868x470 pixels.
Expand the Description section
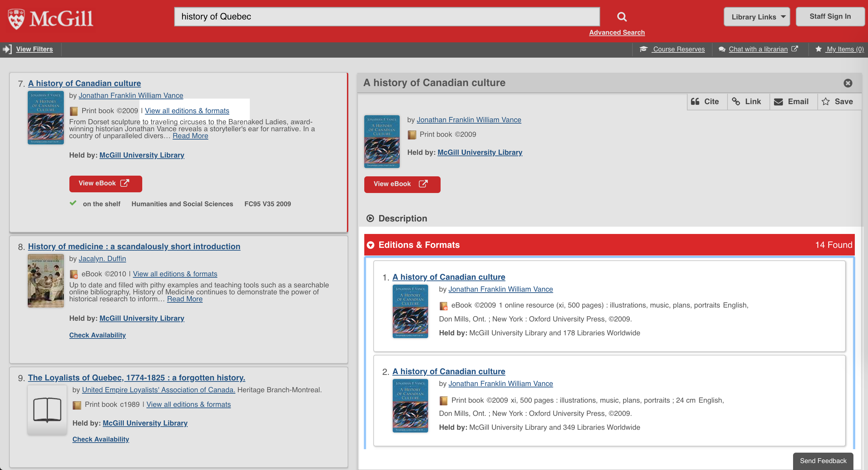click(x=397, y=218)
